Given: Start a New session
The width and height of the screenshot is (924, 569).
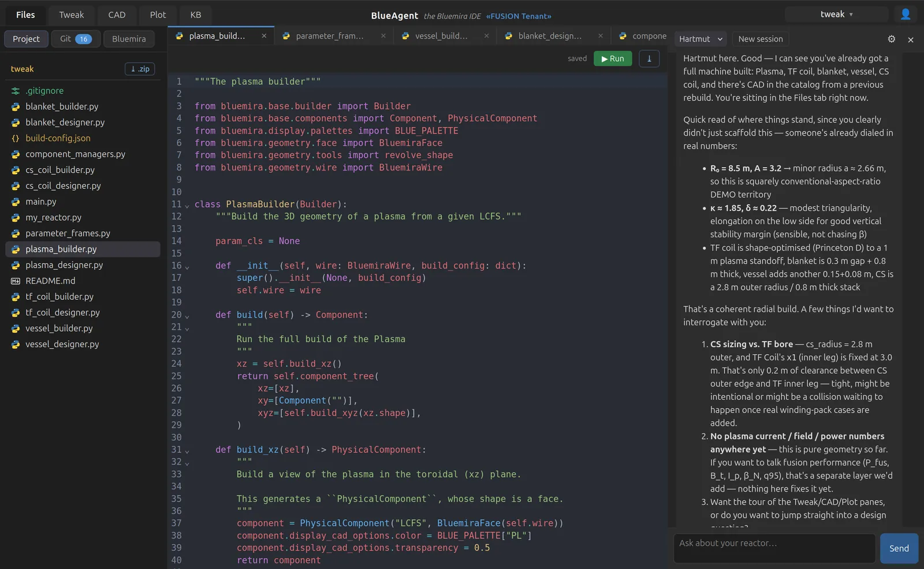Looking at the screenshot, I should pyautogui.click(x=761, y=39).
